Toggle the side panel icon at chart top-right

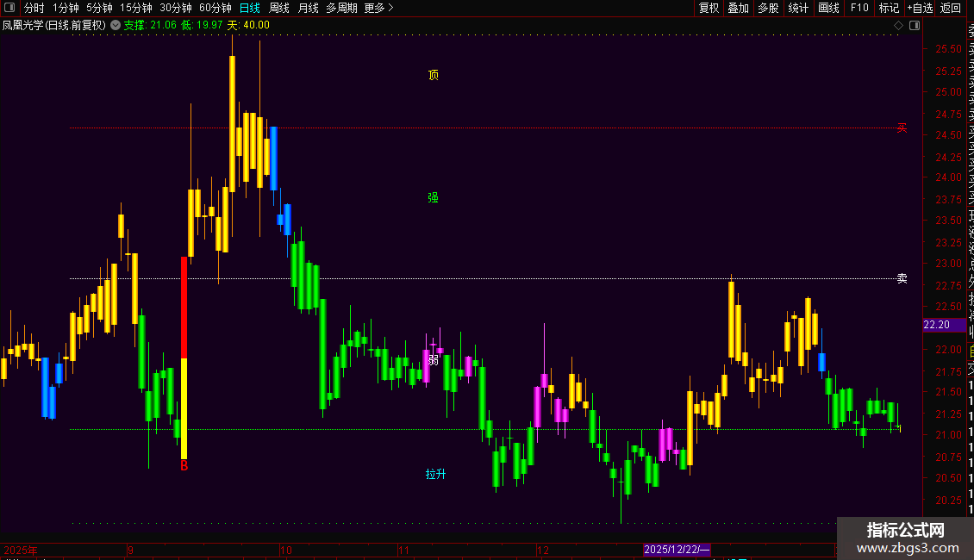coord(915,25)
